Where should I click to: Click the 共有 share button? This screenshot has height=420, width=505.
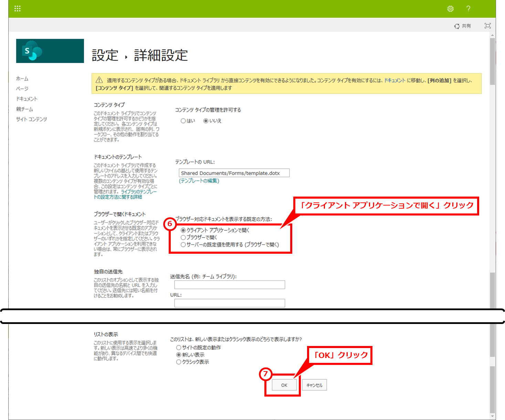(462, 26)
